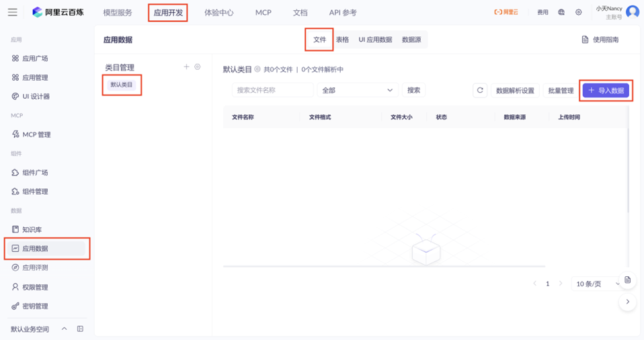Switch to the 表格 tab
Viewport: 644px width, 340px height.
coord(343,40)
